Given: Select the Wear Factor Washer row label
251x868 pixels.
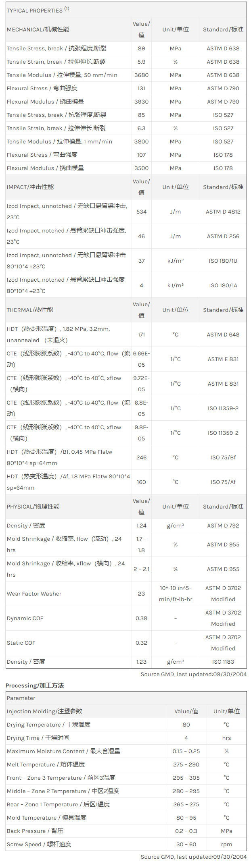Looking at the screenshot, I should (x=34, y=594).
